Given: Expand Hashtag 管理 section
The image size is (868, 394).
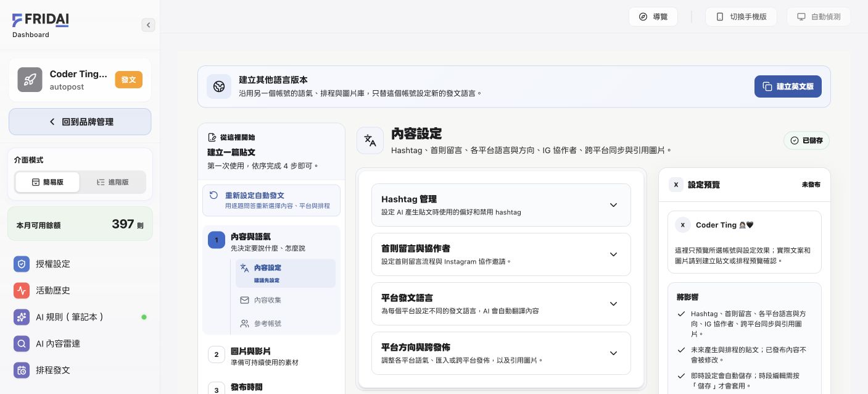Looking at the screenshot, I should point(501,205).
